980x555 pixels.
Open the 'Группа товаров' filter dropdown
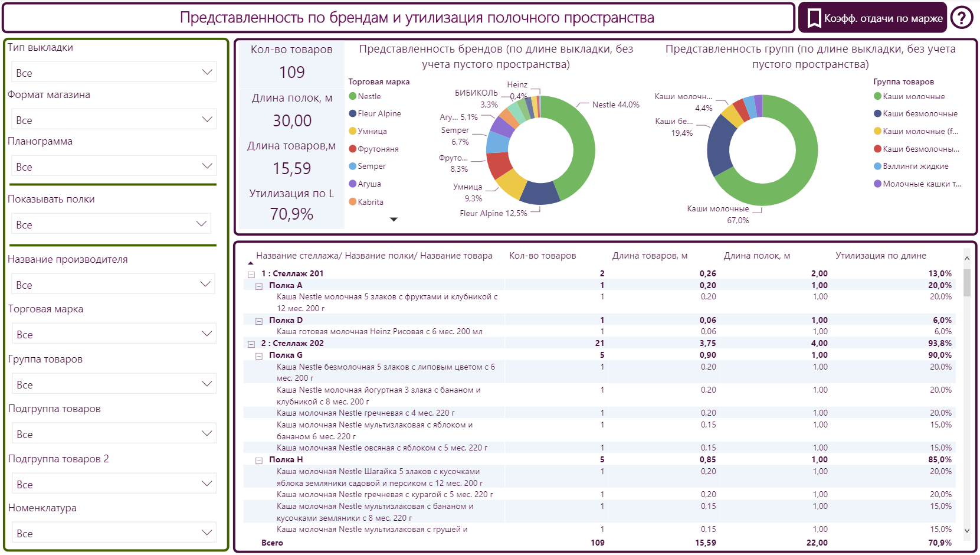[114, 384]
